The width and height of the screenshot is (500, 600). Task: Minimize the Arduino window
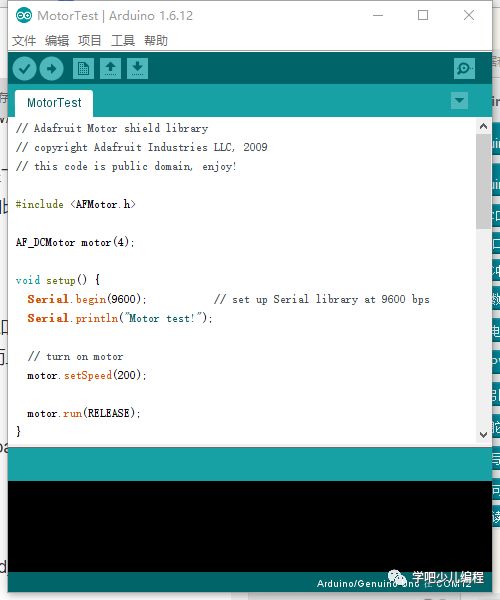pos(378,16)
